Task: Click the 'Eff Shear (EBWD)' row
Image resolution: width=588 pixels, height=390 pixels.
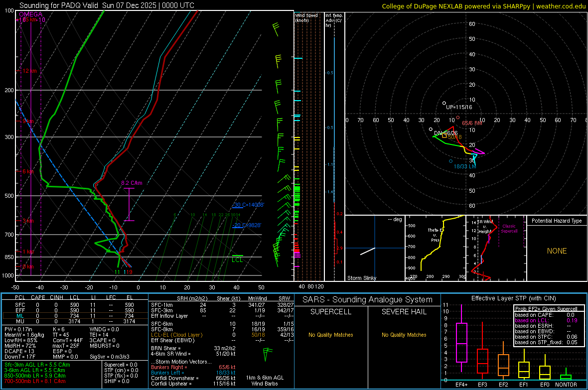Action: point(222,340)
